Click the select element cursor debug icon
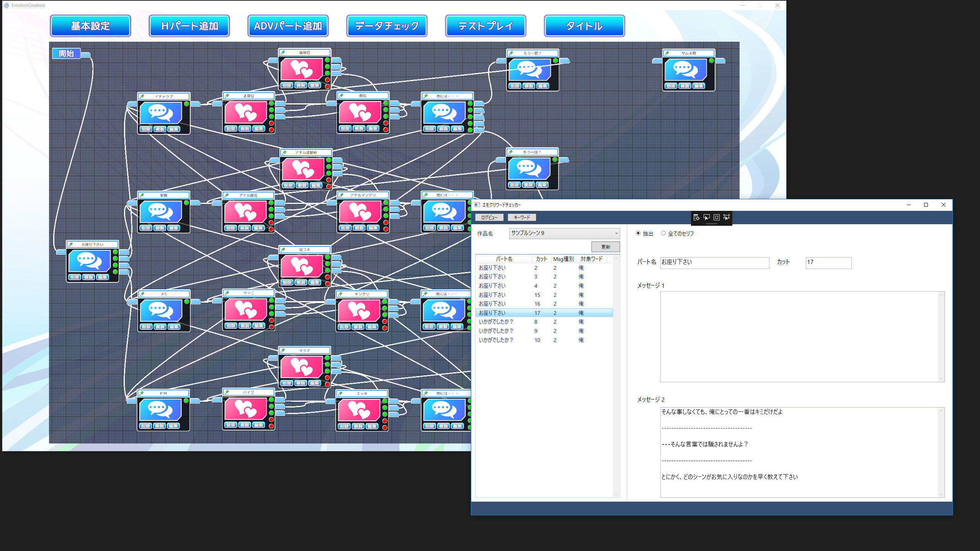Screen dimensions: 980x551 coord(707,217)
